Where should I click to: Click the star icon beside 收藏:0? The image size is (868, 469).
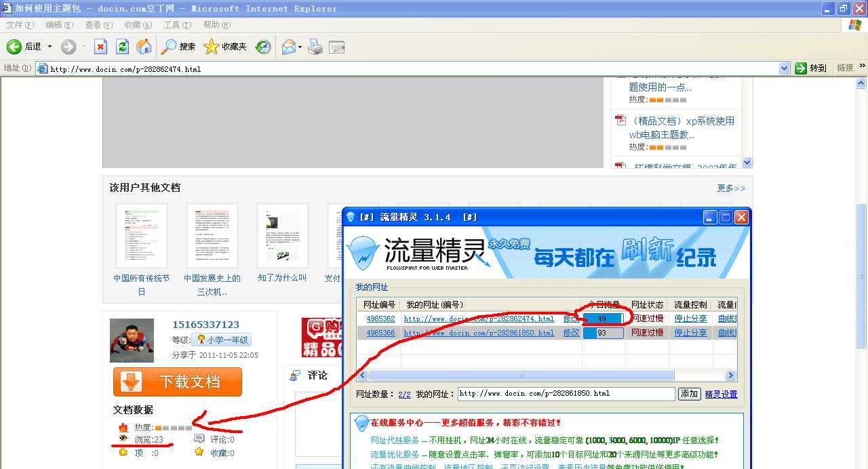pos(199,452)
